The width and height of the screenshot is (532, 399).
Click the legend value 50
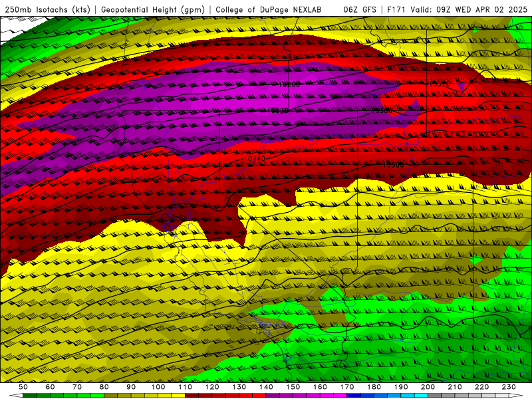23,387
